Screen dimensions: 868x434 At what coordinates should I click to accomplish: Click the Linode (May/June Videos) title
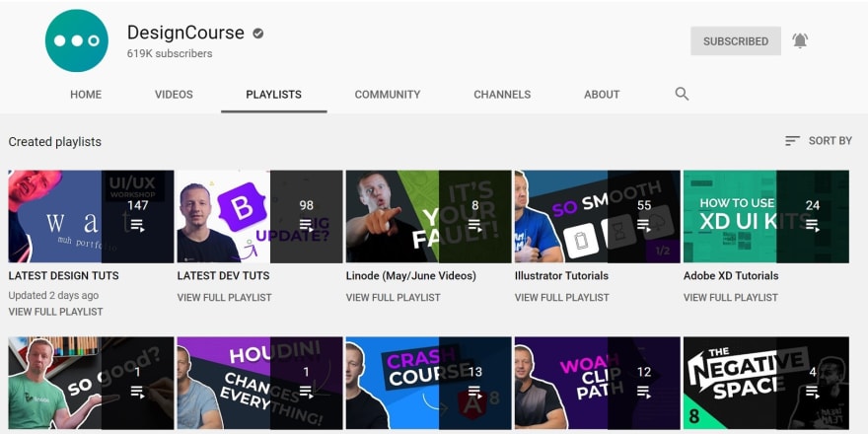[410, 275]
